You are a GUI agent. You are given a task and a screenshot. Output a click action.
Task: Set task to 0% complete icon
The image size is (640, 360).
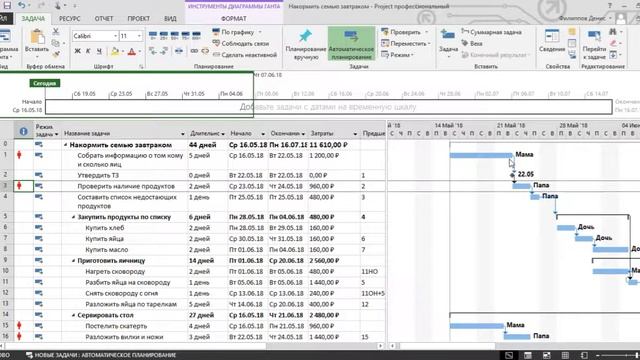(x=153, y=36)
